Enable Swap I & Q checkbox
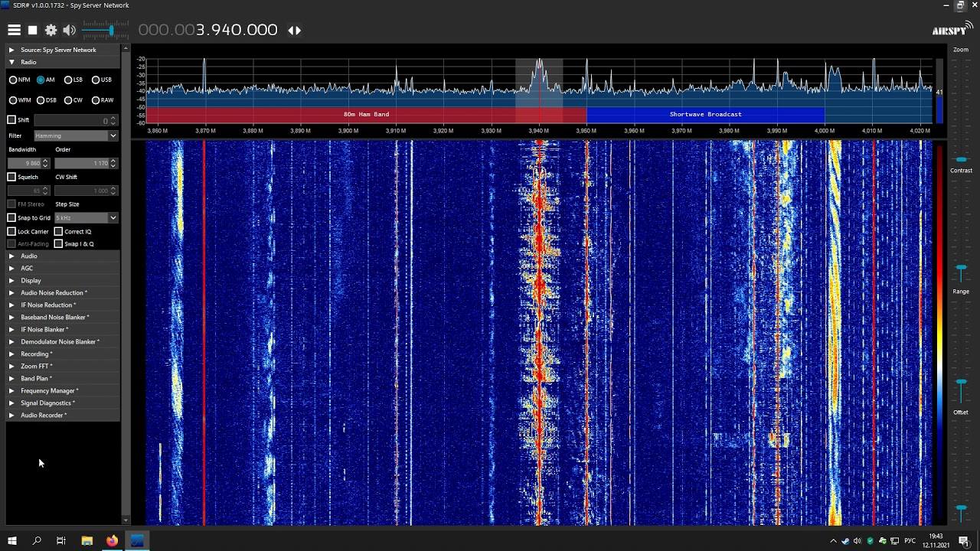This screenshot has width=980, height=551. [58, 244]
